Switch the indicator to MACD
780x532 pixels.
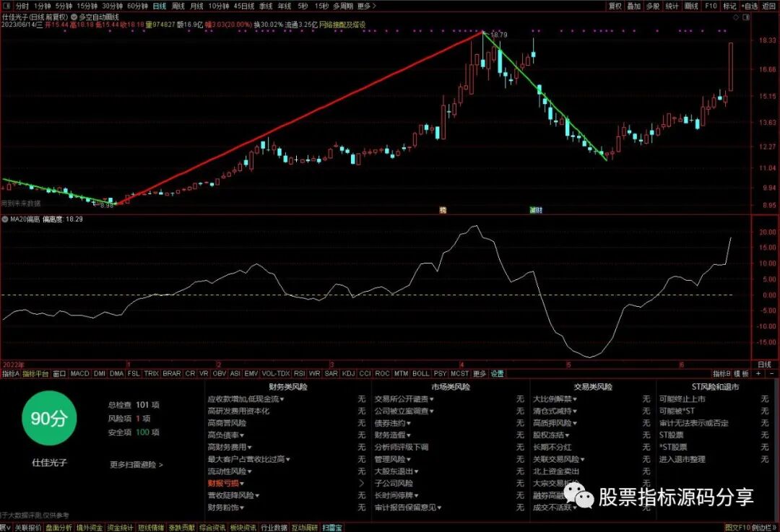click(x=79, y=373)
